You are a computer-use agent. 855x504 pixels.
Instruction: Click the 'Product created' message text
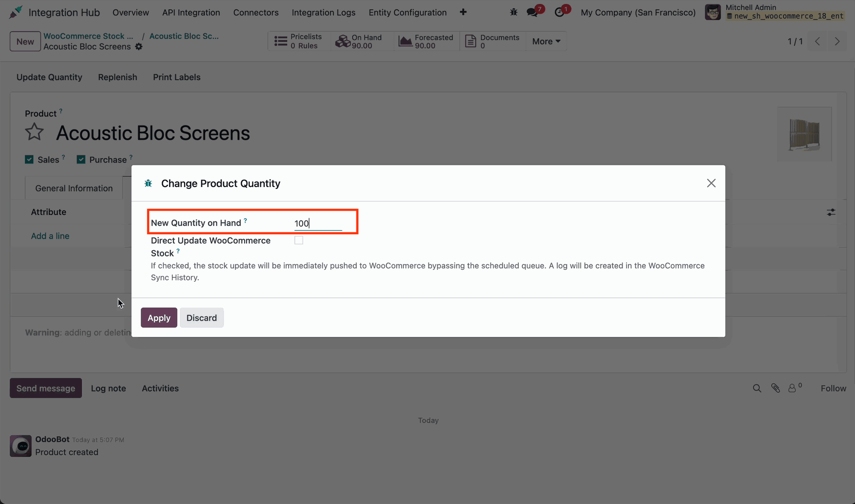point(67,452)
